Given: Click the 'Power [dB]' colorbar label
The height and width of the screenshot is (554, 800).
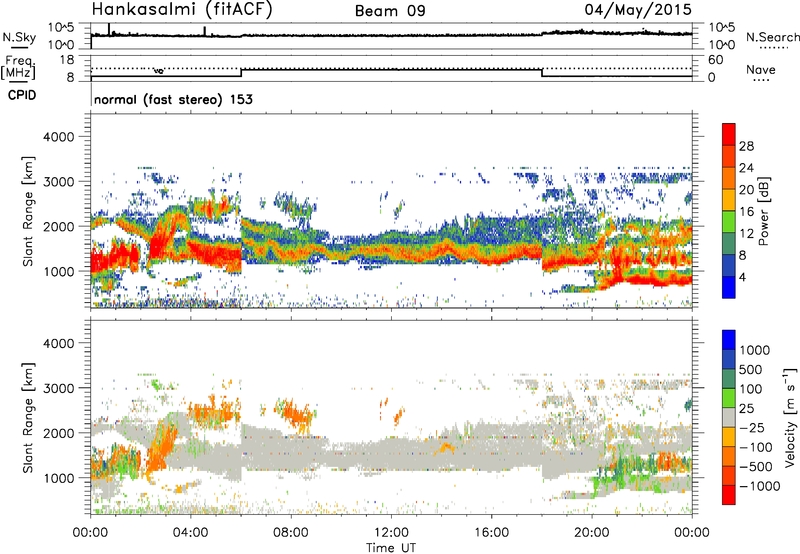Looking at the screenshot, I should point(763,211).
